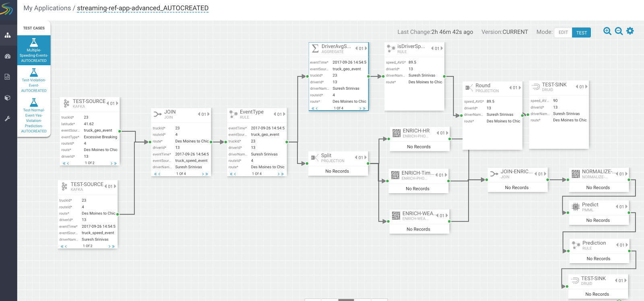Click the chip icon on Predict PMML node

pos(576,207)
